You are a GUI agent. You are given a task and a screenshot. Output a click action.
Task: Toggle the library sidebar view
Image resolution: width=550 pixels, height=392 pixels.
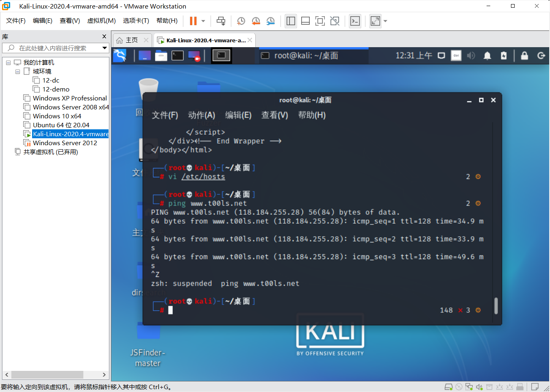tap(291, 21)
